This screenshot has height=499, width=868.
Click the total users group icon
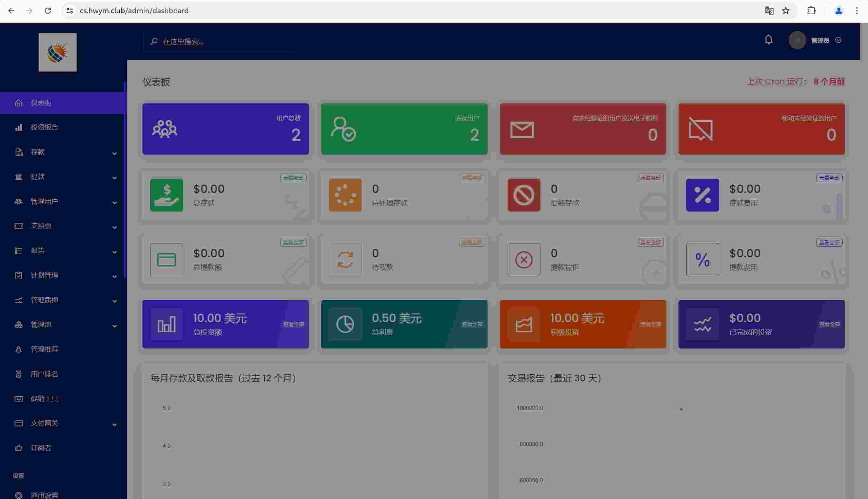pos(164,129)
